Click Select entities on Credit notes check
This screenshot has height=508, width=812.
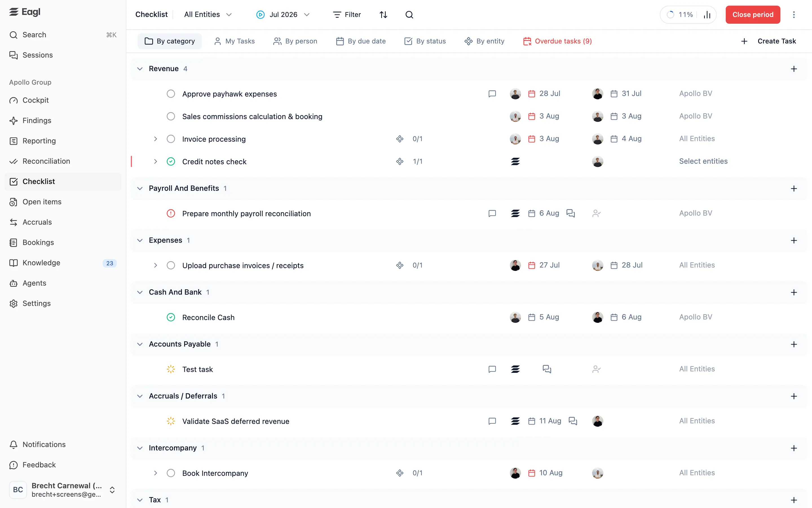pos(703,162)
